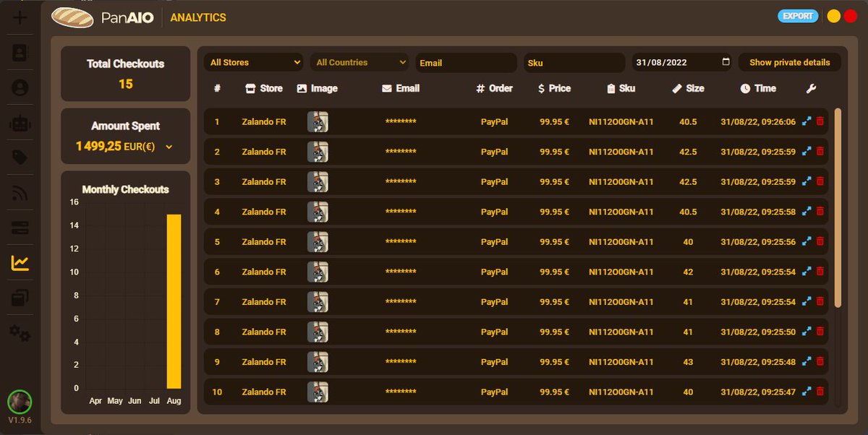This screenshot has height=435, width=868.
Task: Delete checkout row 2 with trash icon
Action: (820, 152)
